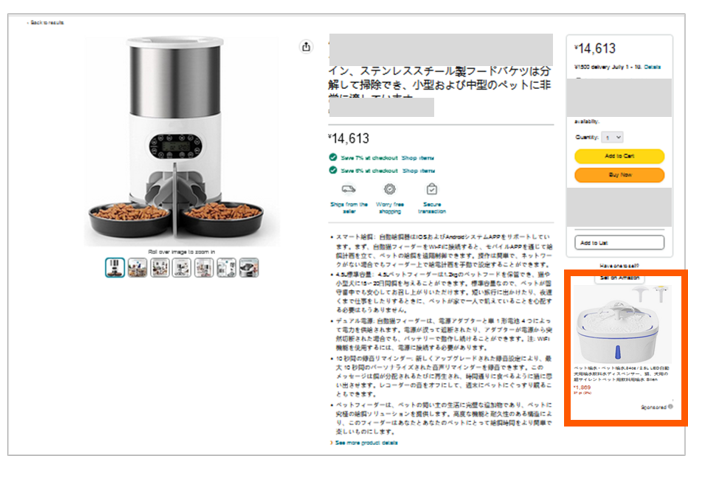Click the Buy Now button

click(x=619, y=175)
